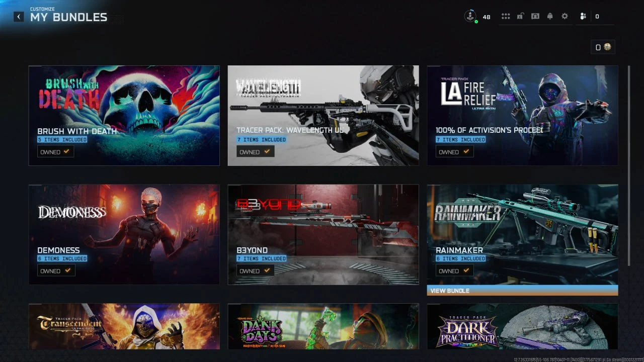This screenshot has height=362, width=644.
Task: Open the Dark Practitioner bundle card
Action: click(522, 326)
